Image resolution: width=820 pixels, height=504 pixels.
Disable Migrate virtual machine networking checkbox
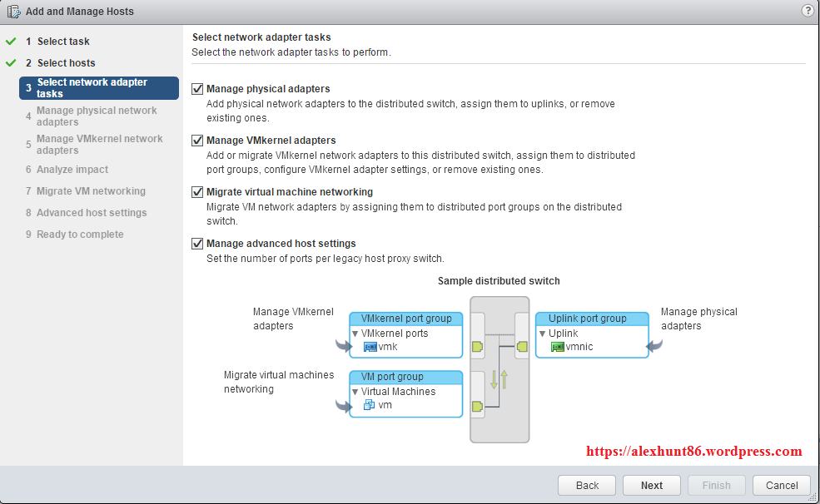point(197,192)
